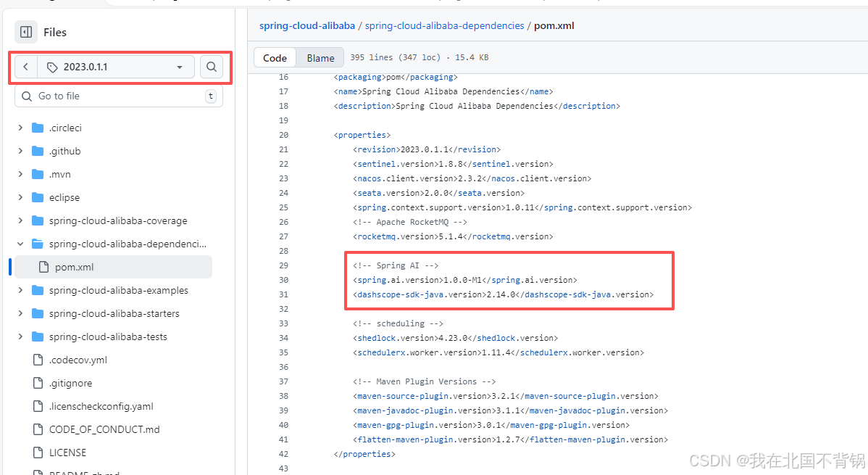The height and width of the screenshot is (475, 868).
Task: Expand the .mvn folder chevron
Action: point(20,174)
